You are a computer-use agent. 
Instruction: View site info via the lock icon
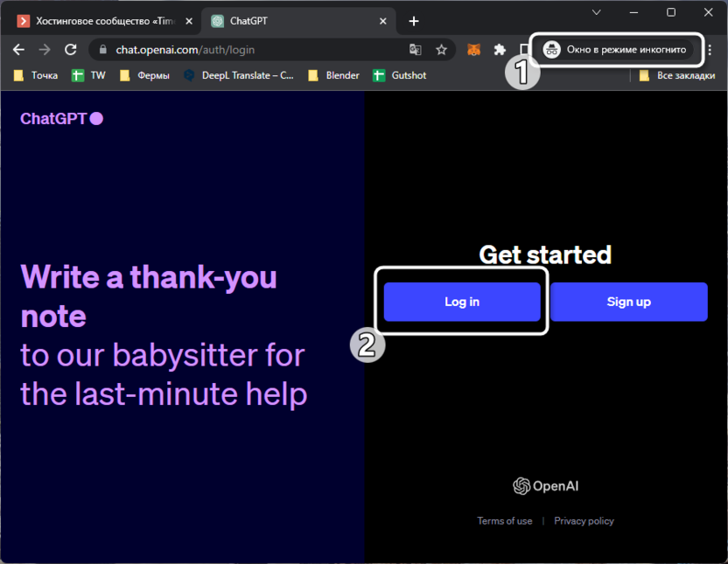[x=103, y=50]
